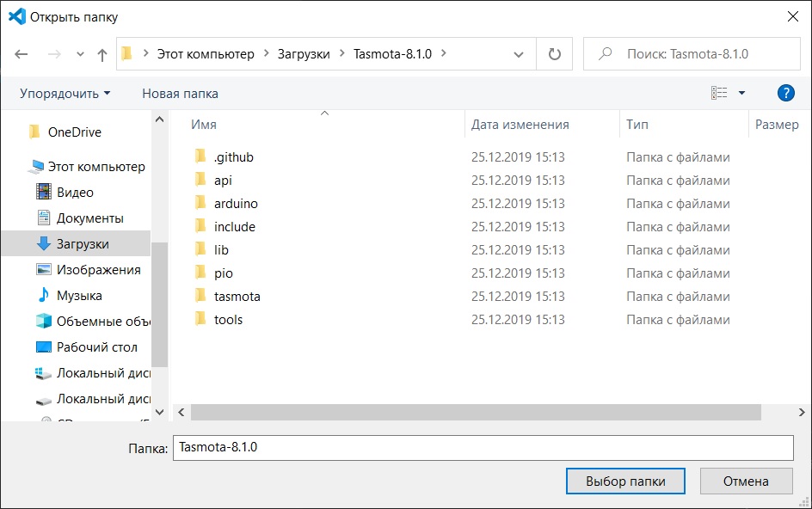Select the 'lib' folder name
The image size is (812, 509).
point(221,250)
